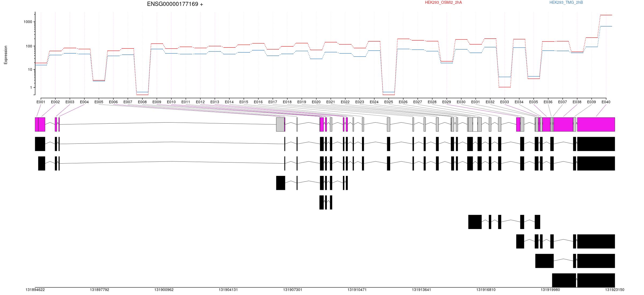The image size is (644, 295).
Task: Click exon label E014
Action: (229, 102)
